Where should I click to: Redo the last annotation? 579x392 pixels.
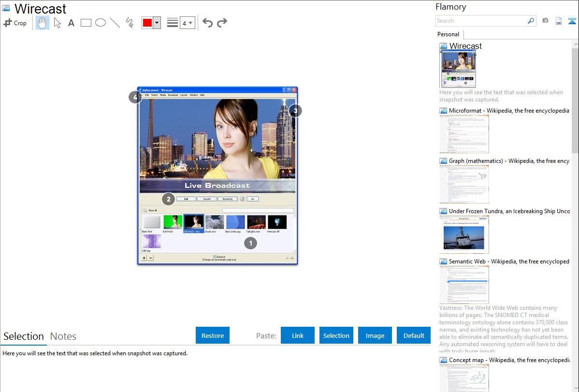pos(222,23)
